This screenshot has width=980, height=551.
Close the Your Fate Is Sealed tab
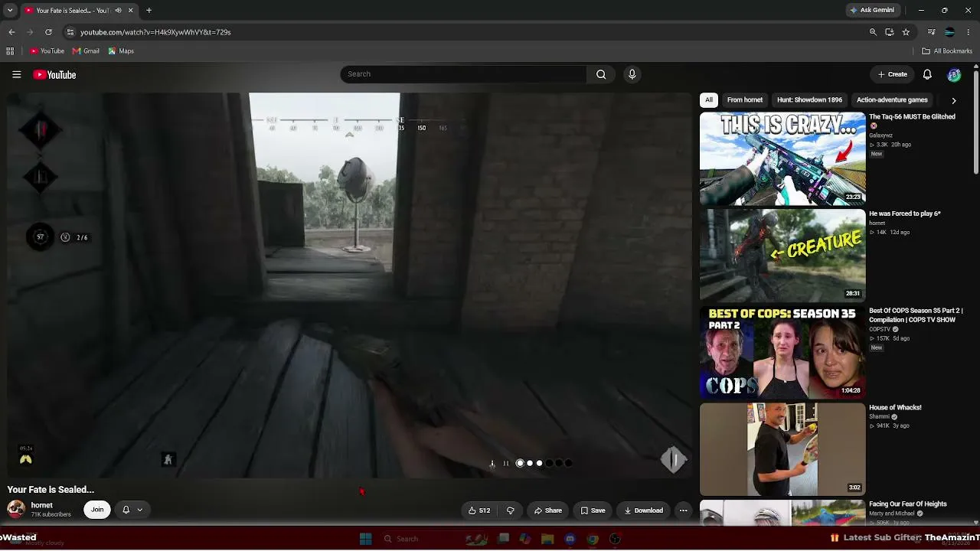[130, 11]
